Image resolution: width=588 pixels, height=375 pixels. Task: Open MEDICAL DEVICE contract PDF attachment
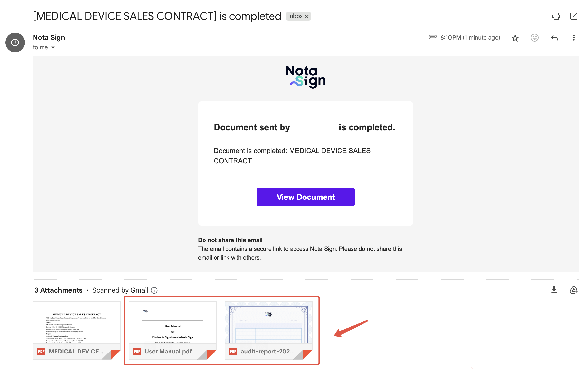[x=77, y=330]
